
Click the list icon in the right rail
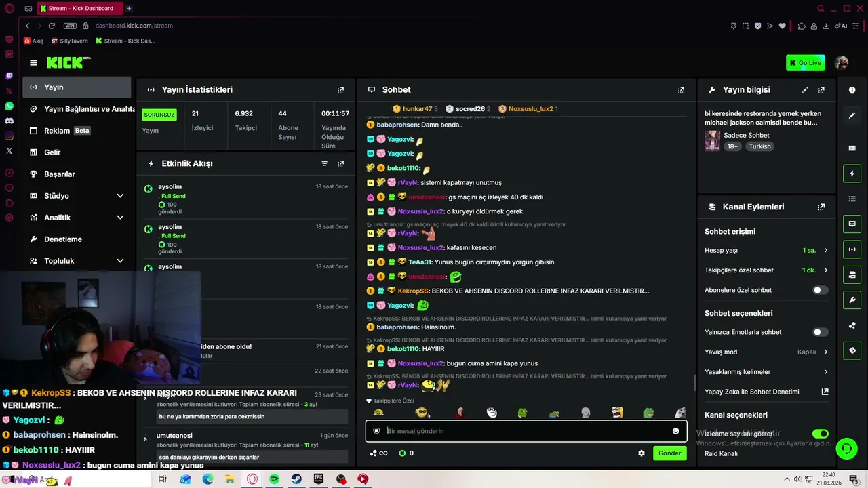pos(852,199)
